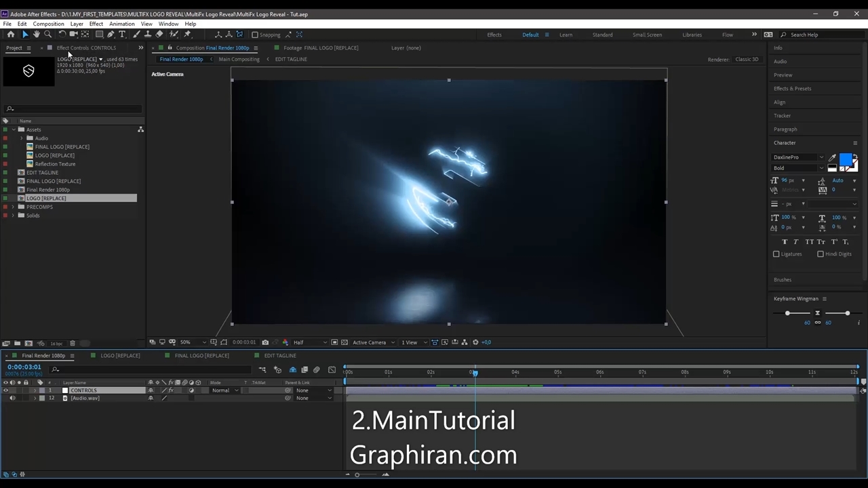This screenshot has width=868, height=488.
Task: Select the Zoom magnifier tool
Action: click(x=47, y=35)
